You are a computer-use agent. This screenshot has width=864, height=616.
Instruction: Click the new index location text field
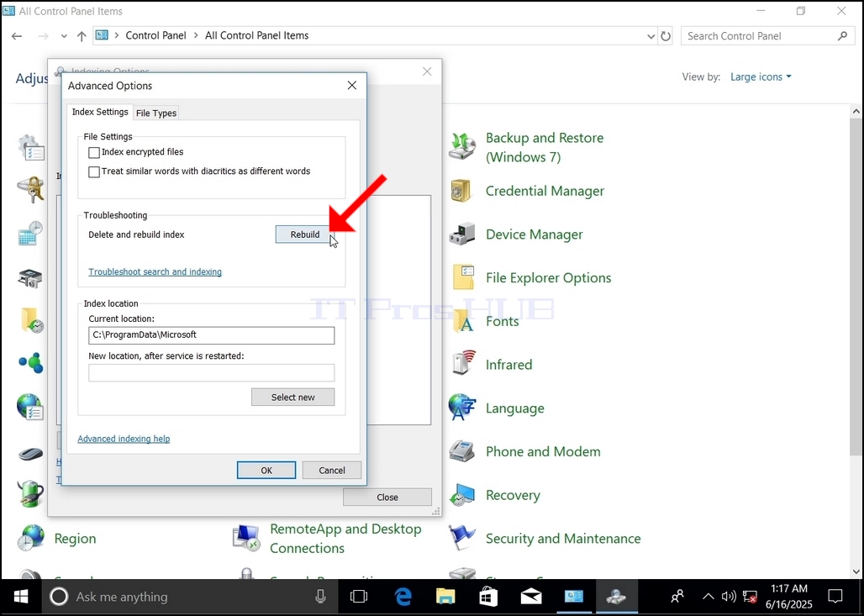click(211, 372)
